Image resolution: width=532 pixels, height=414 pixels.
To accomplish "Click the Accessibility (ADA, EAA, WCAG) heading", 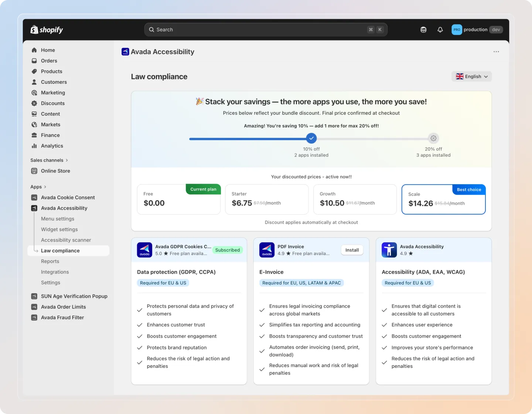I will [423, 272].
